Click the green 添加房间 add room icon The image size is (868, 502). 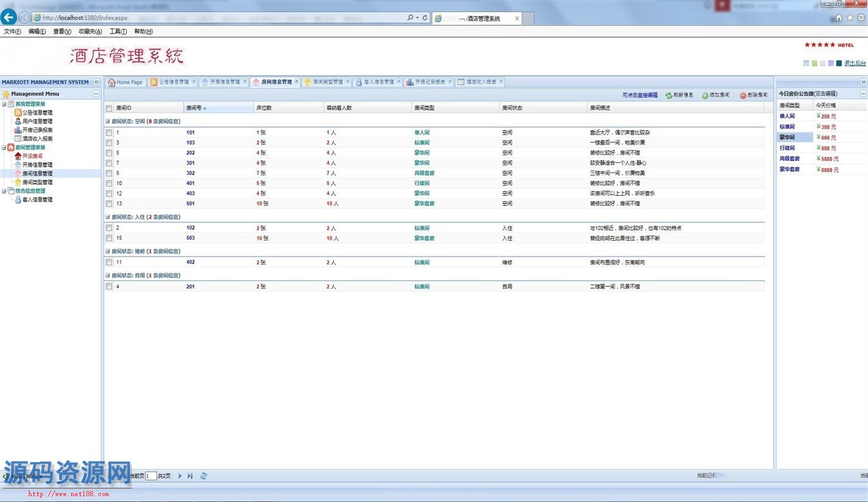(705, 95)
